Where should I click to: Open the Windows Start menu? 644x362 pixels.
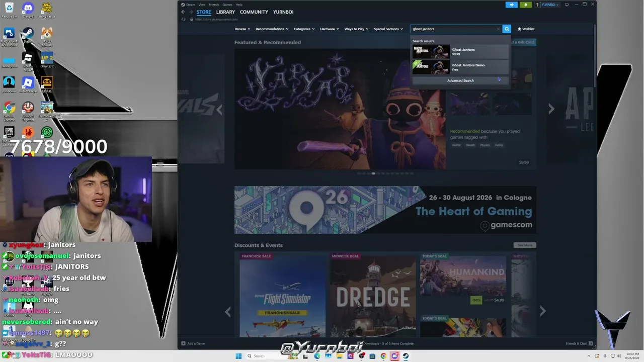click(238, 356)
